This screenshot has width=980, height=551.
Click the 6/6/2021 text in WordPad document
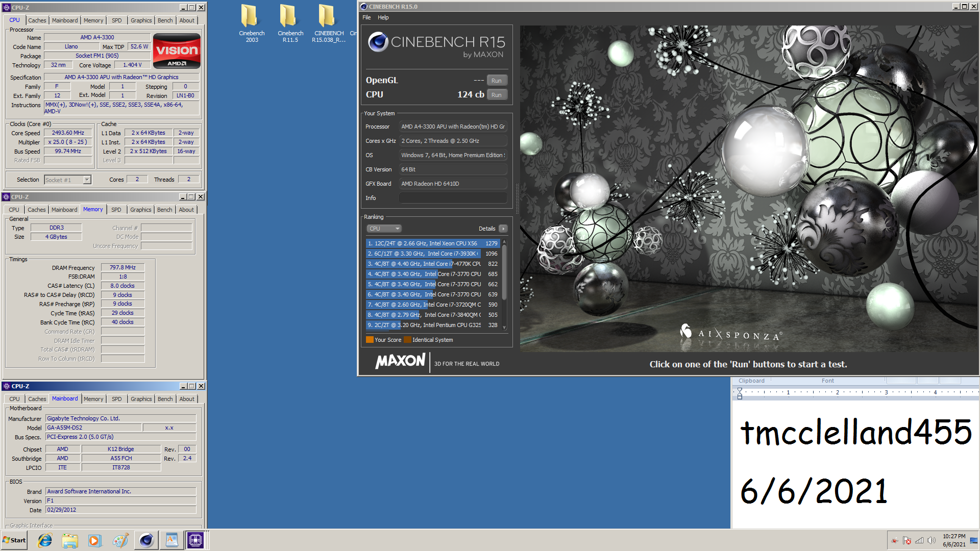click(x=814, y=491)
